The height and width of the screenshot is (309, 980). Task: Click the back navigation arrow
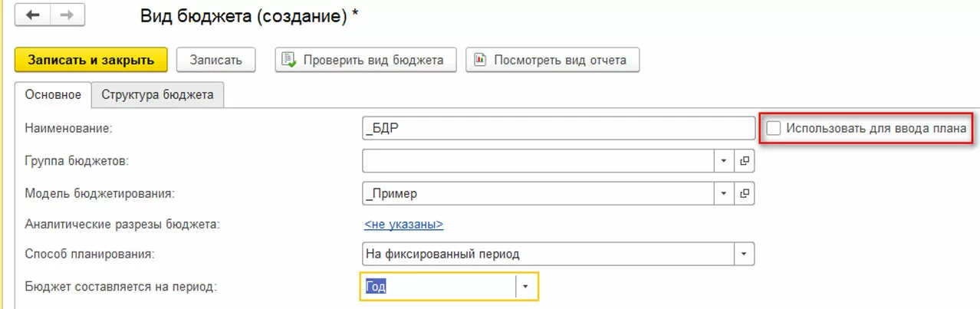tap(33, 16)
